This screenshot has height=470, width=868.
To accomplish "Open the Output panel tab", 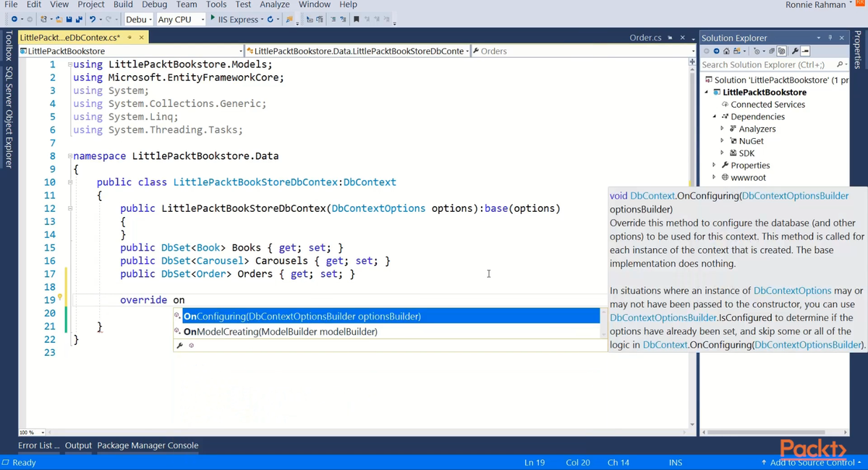I will point(78,445).
